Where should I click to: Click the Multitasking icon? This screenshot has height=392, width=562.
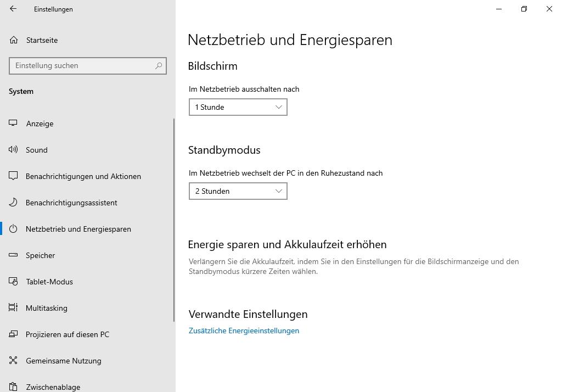[x=13, y=307]
